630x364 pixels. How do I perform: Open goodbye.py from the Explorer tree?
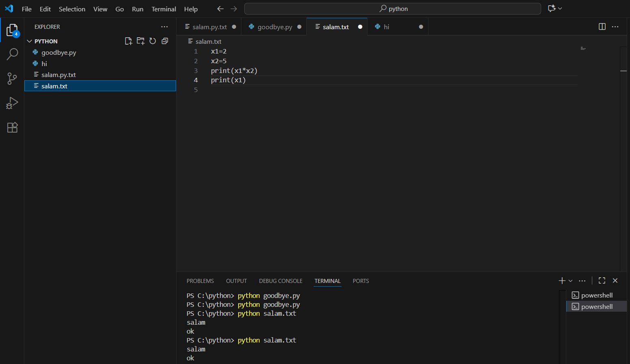click(x=59, y=52)
